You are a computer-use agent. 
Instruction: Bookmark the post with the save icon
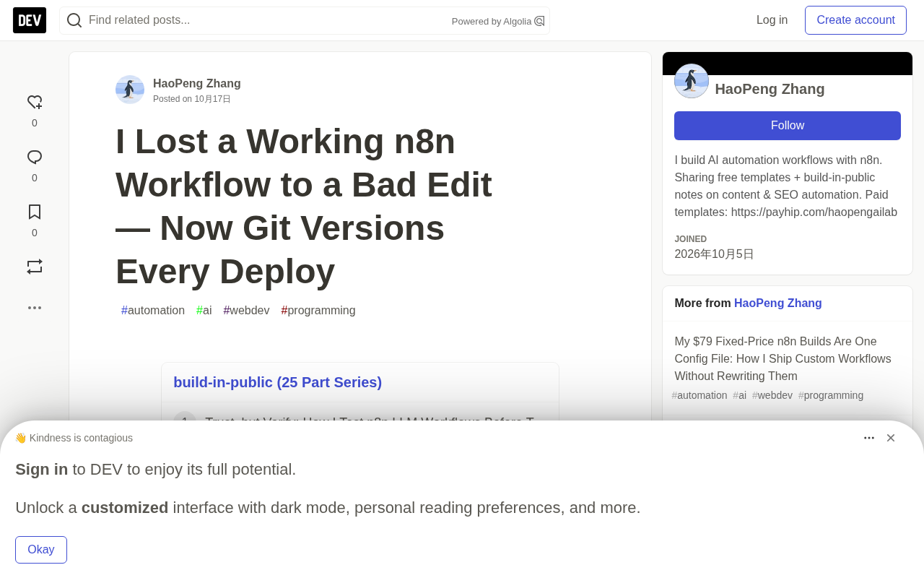pos(35,212)
